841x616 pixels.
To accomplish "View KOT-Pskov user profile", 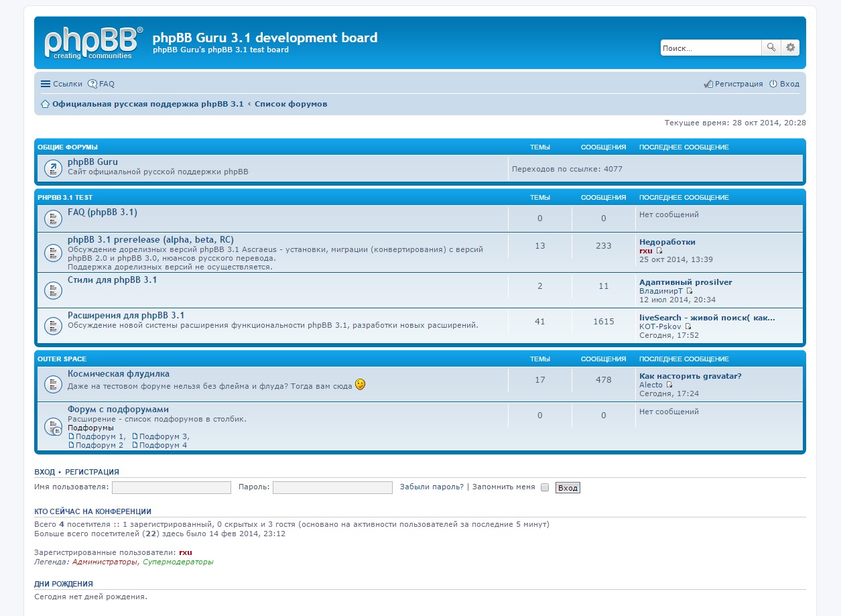I will click(x=661, y=326).
